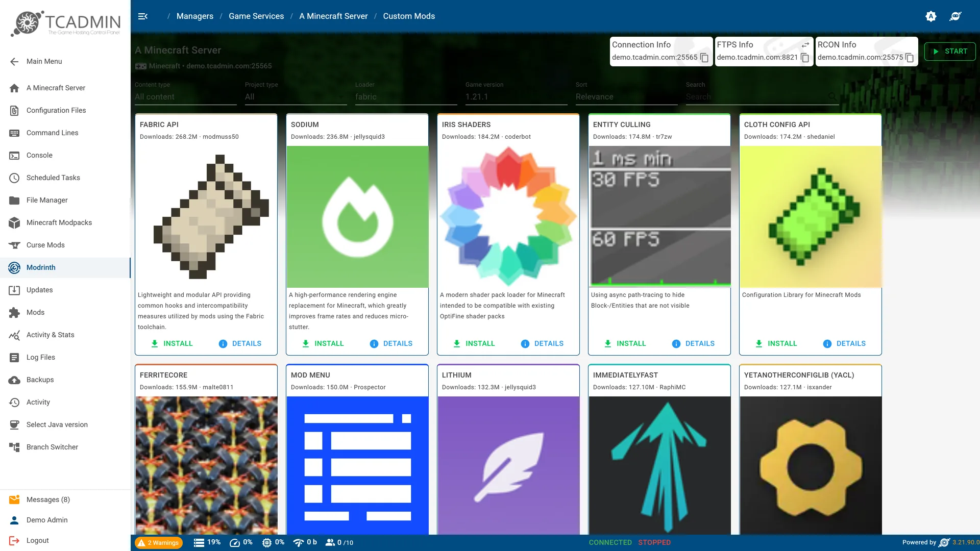The width and height of the screenshot is (980, 551).
Task: Open Messages (8) inbox
Action: pyautogui.click(x=65, y=499)
